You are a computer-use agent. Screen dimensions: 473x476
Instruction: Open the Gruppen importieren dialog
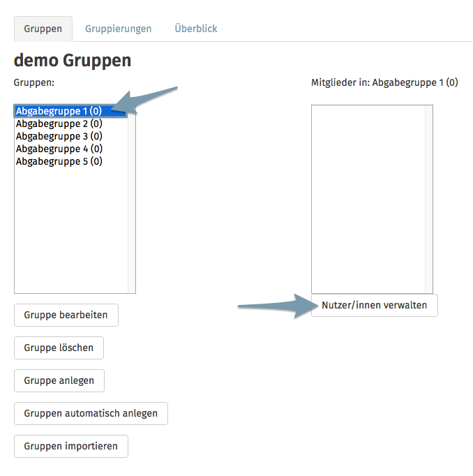(x=71, y=446)
